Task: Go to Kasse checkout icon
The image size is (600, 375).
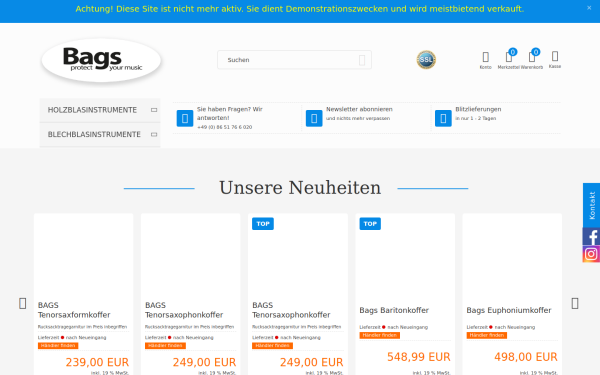Action: click(555, 60)
